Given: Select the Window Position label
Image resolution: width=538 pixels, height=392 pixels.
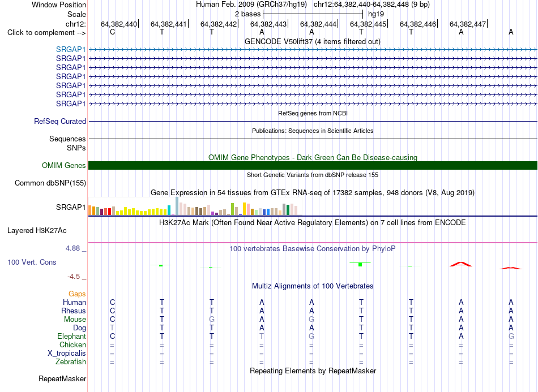Looking at the screenshot, I should click(x=59, y=5).
